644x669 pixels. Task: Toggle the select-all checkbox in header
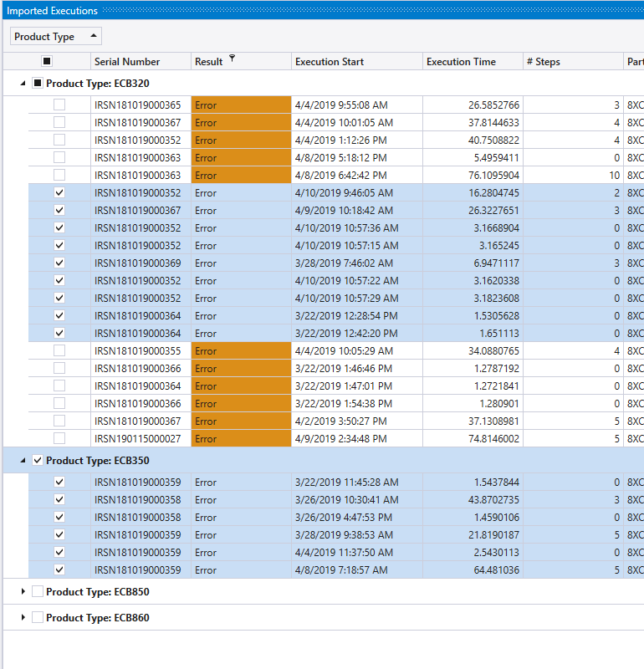point(47,61)
